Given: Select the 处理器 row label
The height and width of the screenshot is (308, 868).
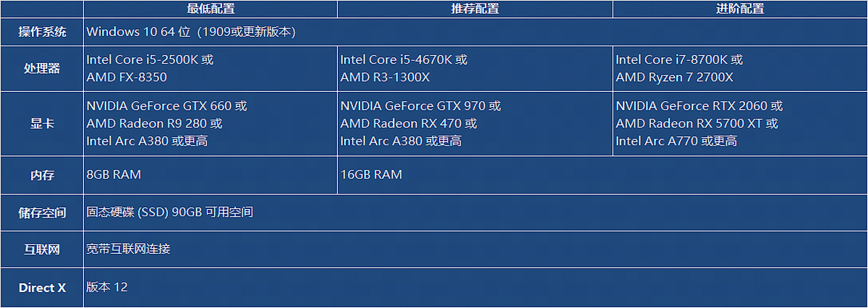Looking at the screenshot, I should pyautogui.click(x=42, y=69).
